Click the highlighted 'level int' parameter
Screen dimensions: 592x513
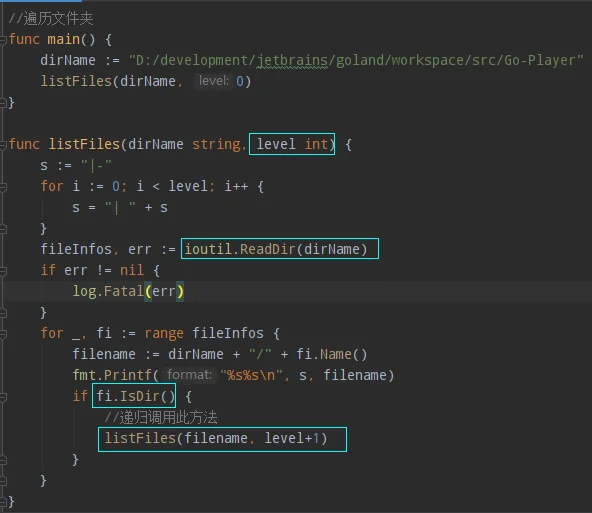pos(292,144)
